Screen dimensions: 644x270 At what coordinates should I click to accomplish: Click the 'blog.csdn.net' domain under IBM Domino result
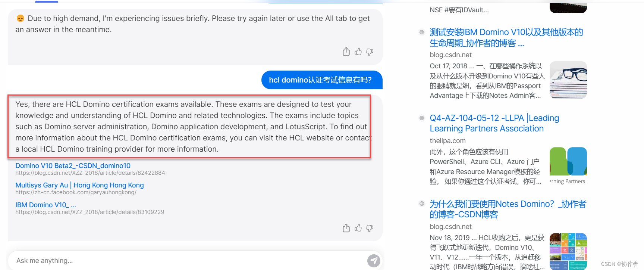(x=450, y=55)
